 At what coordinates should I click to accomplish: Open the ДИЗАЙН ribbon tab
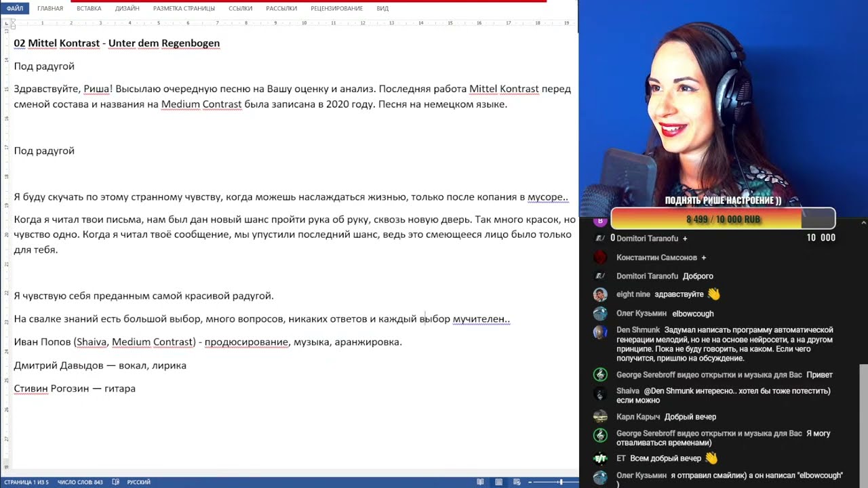tap(127, 8)
